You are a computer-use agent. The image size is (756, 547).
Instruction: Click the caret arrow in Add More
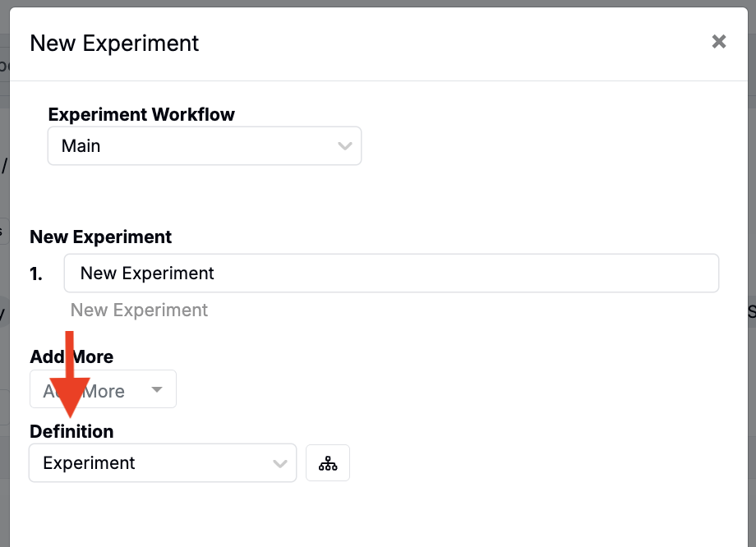pyautogui.click(x=157, y=390)
